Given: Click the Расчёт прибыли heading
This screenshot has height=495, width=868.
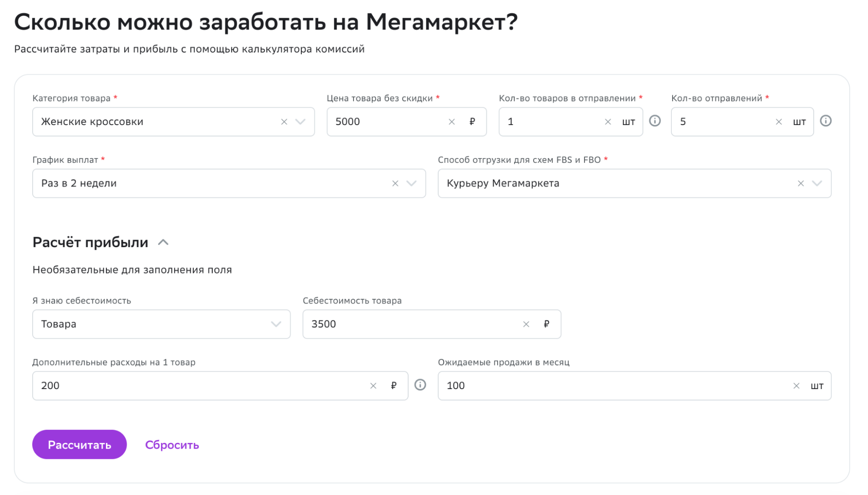Looking at the screenshot, I should 90,242.
